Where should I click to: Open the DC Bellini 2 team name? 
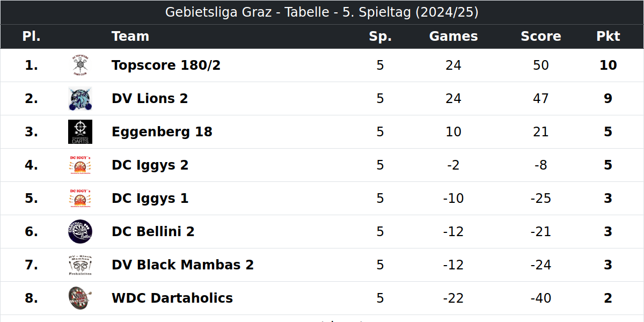[x=153, y=232]
